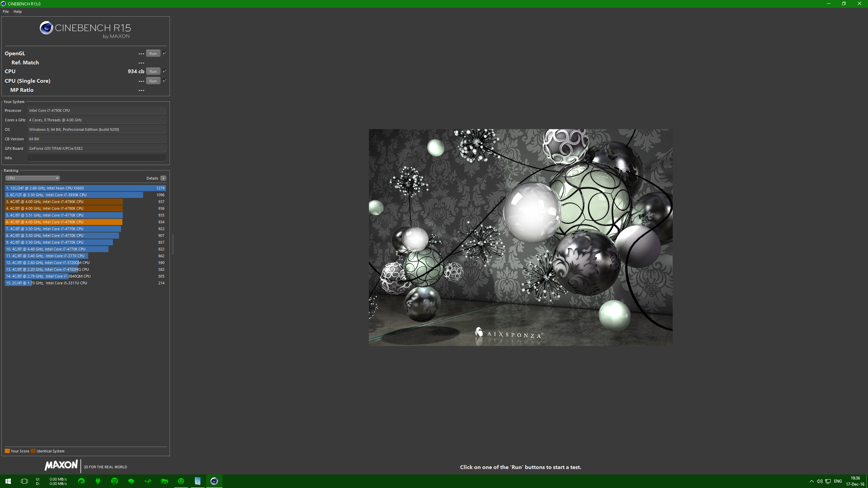
Task: Open the Help menu
Action: 18,12
